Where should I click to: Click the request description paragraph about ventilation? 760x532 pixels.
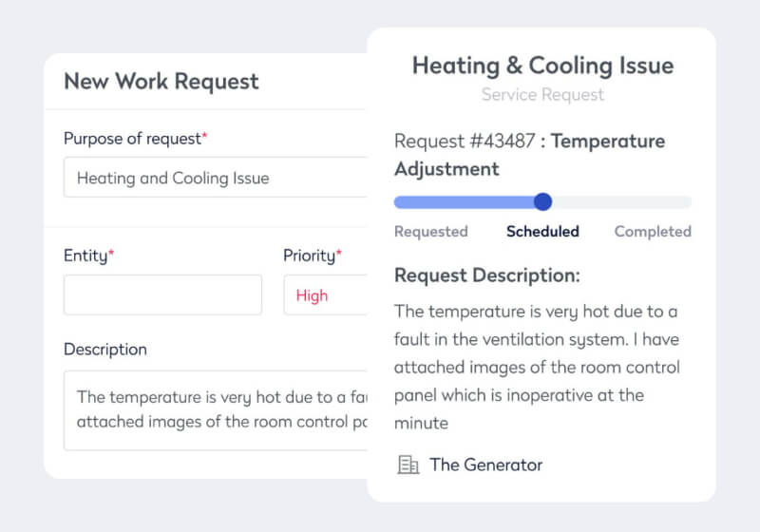537,366
